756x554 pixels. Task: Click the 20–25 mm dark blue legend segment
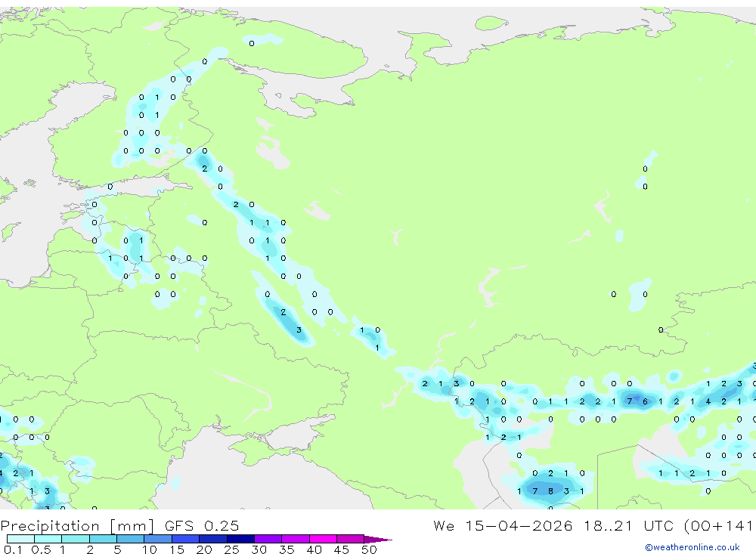click(213, 539)
